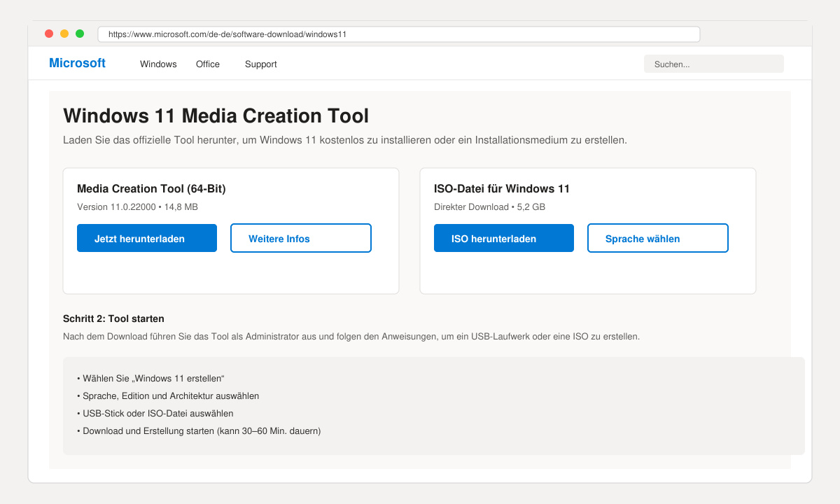Focus the Suchen search field
This screenshot has width=840, height=504.
tap(714, 64)
